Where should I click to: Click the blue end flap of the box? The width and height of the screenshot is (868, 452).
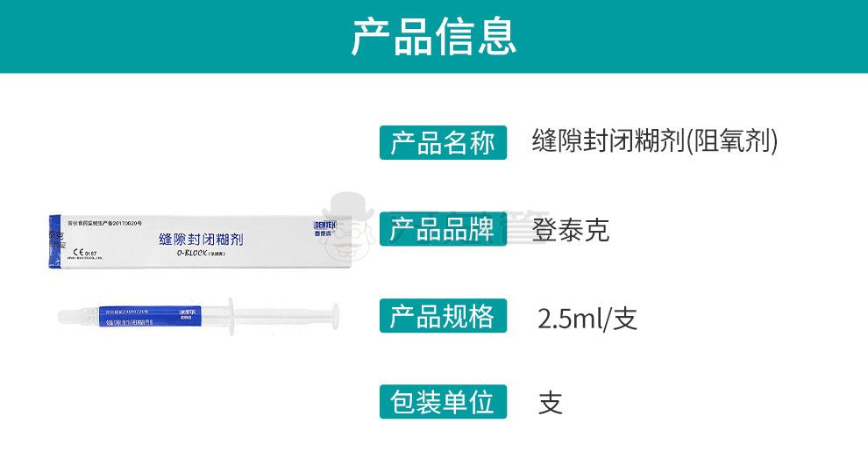tap(55, 242)
